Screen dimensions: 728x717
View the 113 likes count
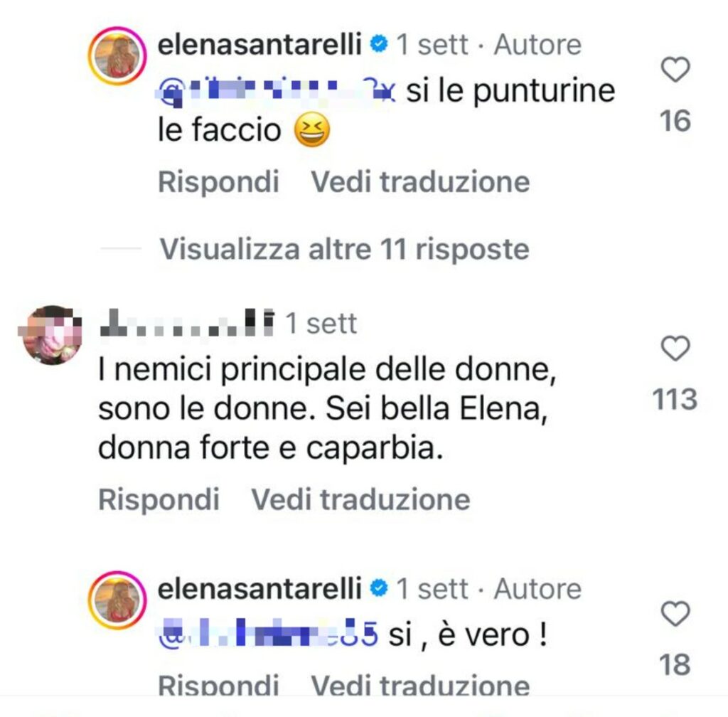[x=675, y=399]
